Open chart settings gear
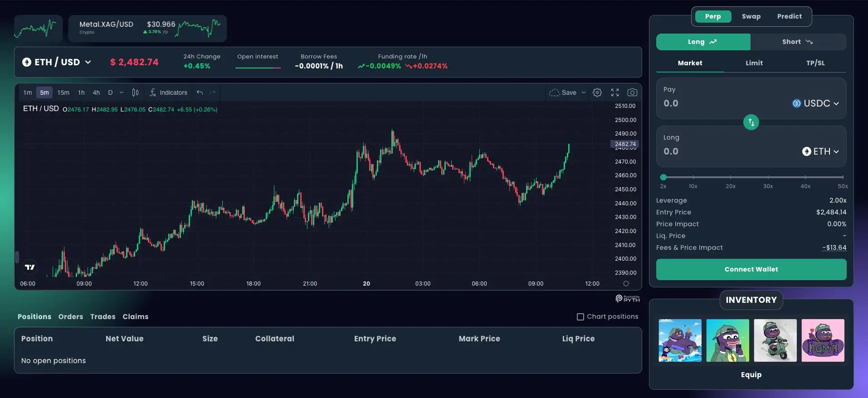 (x=597, y=92)
